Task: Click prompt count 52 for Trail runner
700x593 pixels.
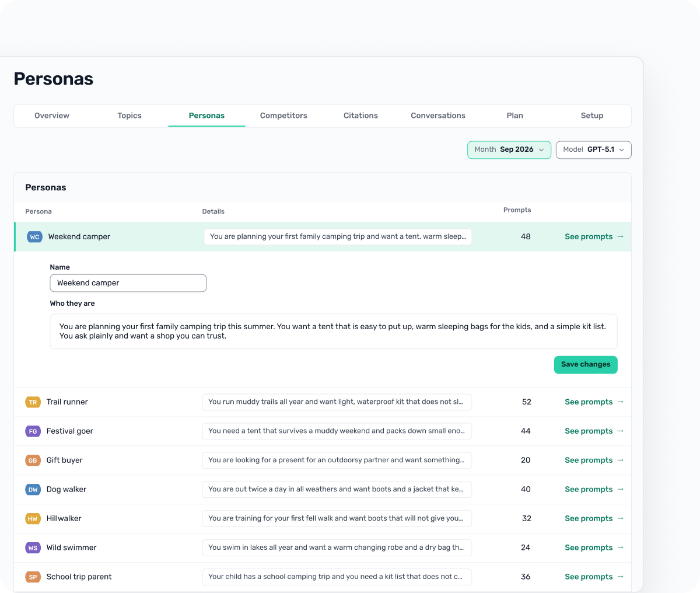Action: click(x=527, y=402)
